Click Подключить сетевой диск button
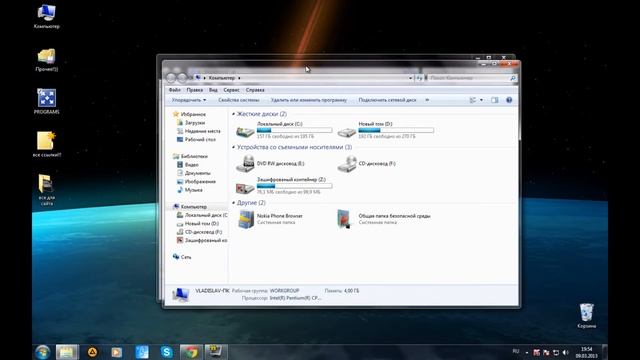This screenshot has height=360, width=640. (387, 100)
